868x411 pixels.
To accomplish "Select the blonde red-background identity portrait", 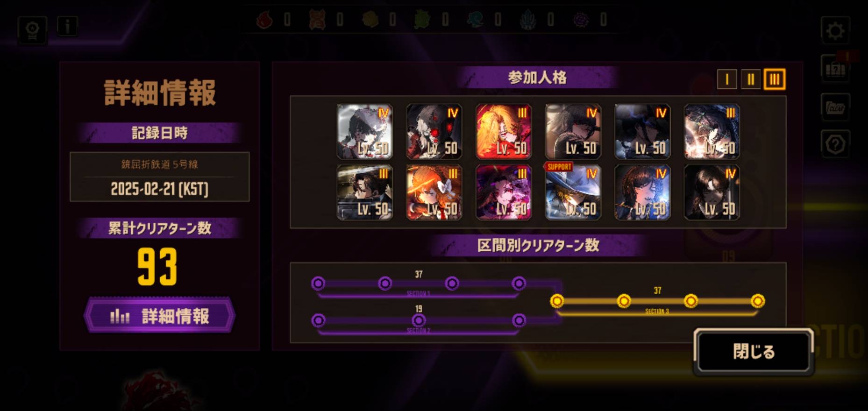I will (504, 132).
